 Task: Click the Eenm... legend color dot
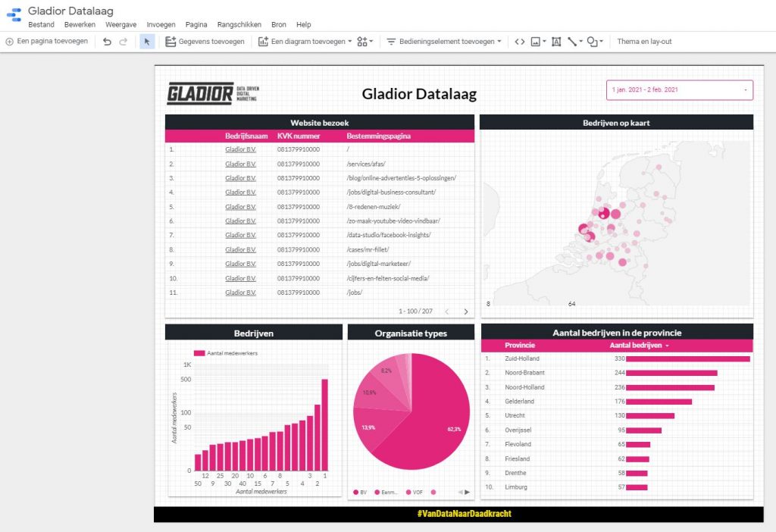tap(377, 493)
